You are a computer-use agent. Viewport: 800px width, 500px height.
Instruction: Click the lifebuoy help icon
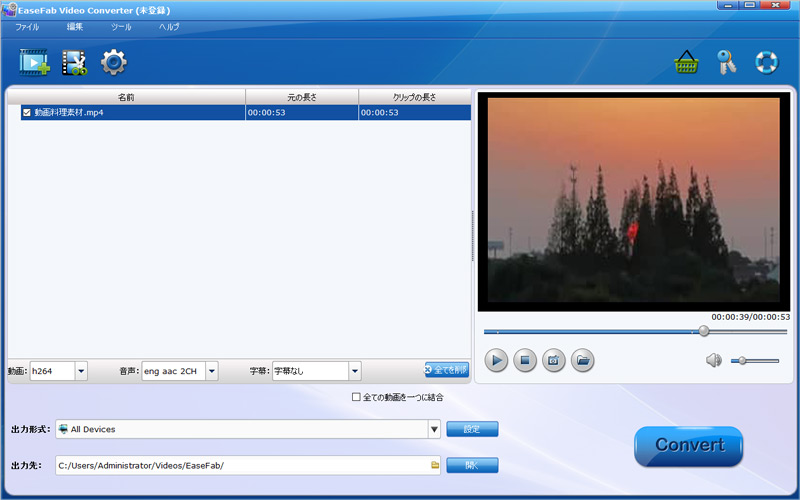tap(766, 62)
